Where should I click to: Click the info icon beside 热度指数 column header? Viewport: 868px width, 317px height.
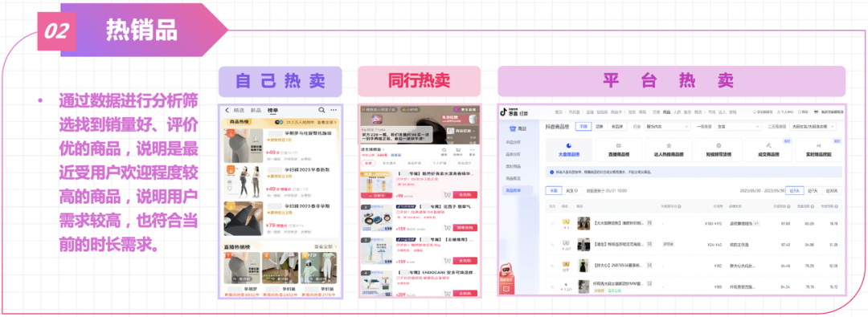[837, 206]
